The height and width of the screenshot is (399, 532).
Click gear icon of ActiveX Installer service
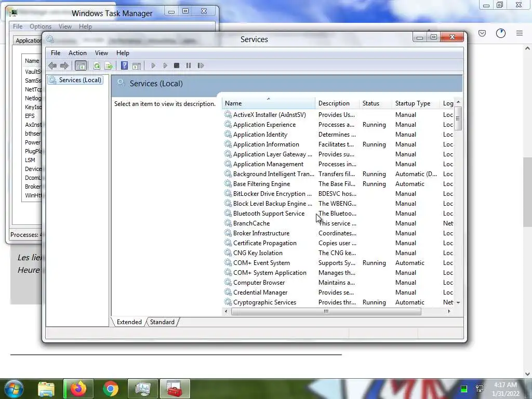228,115
